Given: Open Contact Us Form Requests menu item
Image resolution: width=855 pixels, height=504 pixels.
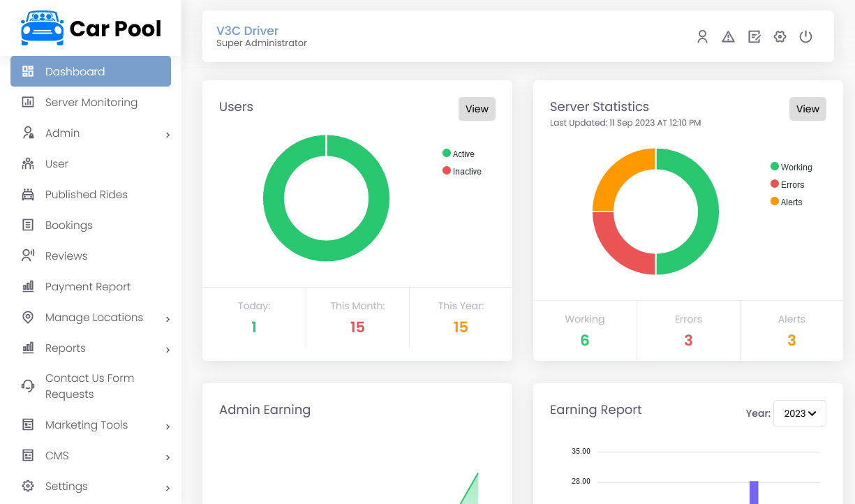Looking at the screenshot, I should 91,386.
